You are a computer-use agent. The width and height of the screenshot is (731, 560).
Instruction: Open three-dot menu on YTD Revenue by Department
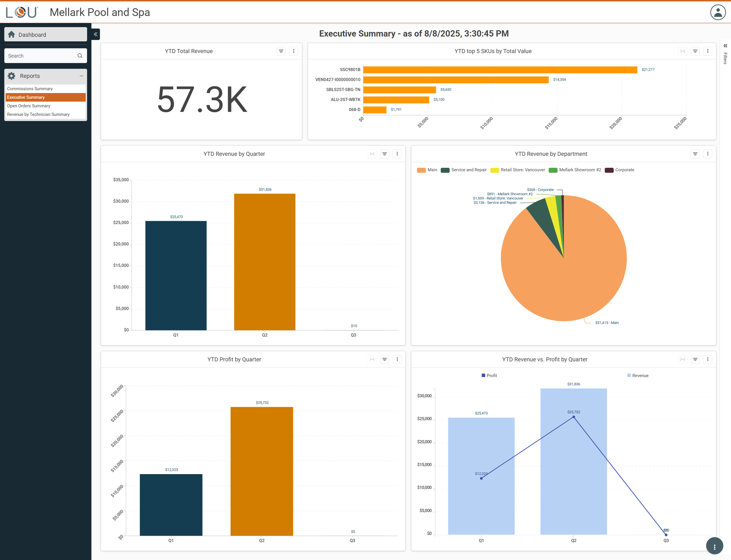(708, 154)
